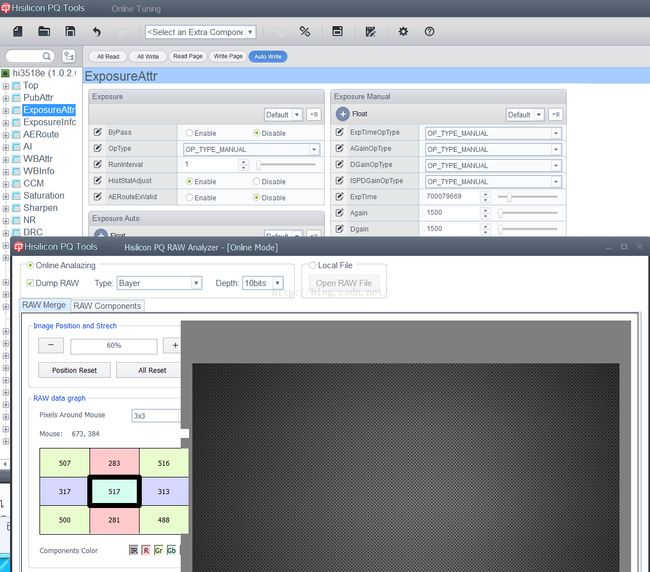This screenshot has height=572, width=650.
Task: Click the edit icon next to Again
Action: point(339,213)
